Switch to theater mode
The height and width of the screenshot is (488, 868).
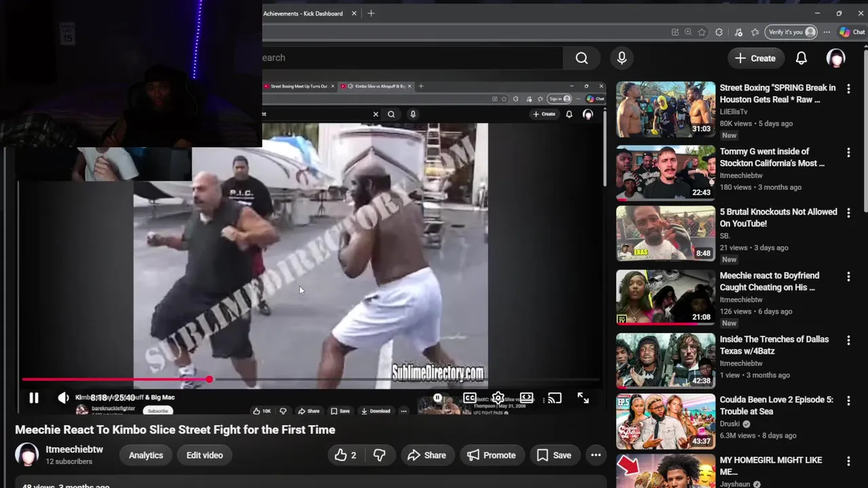(x=526, y=398)
